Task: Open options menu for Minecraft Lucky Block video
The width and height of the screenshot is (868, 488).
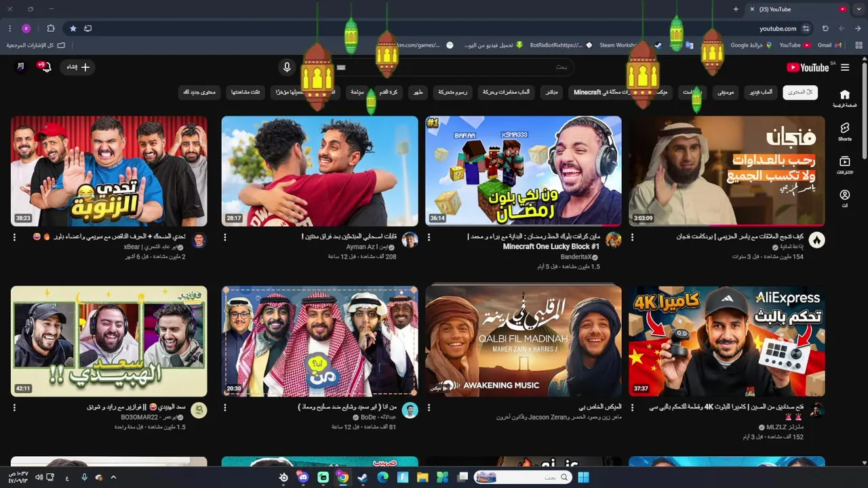Action: pyautogui.click(x=429, y=237)
